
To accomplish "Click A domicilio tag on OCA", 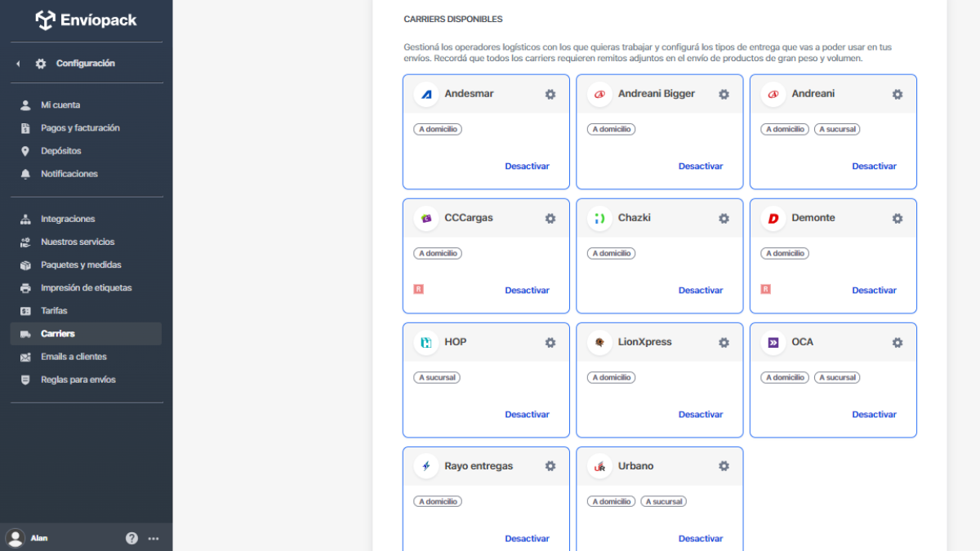I will [x=785, y=377].
